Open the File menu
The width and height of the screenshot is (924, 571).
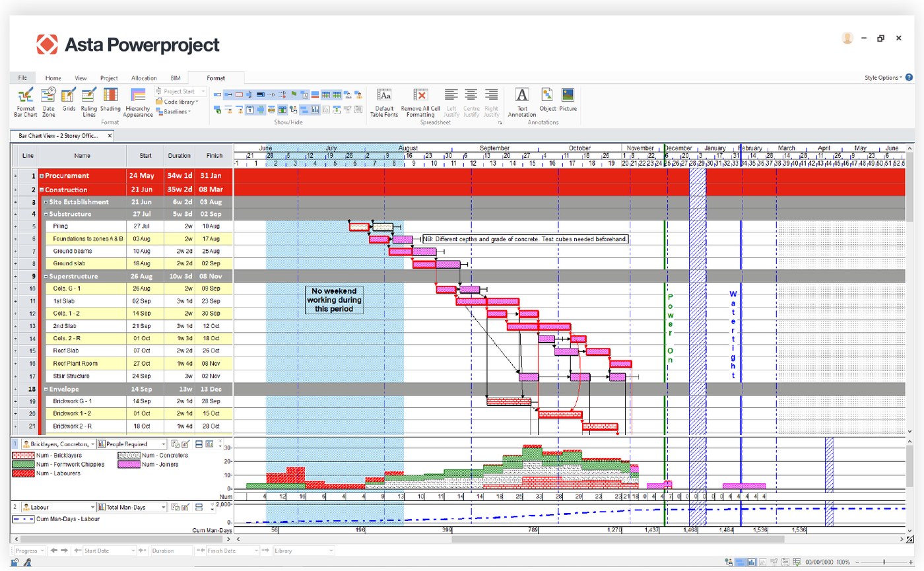pyautogui.click(x=22, y=77)
